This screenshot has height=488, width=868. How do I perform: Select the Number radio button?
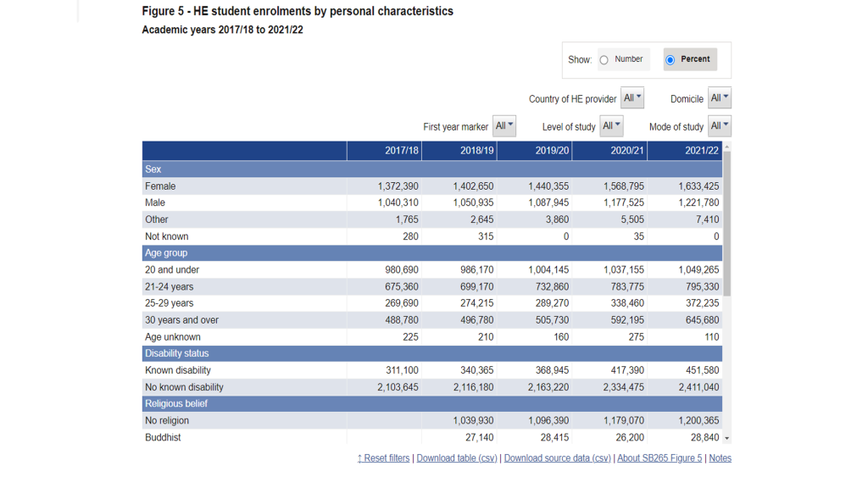604,60
